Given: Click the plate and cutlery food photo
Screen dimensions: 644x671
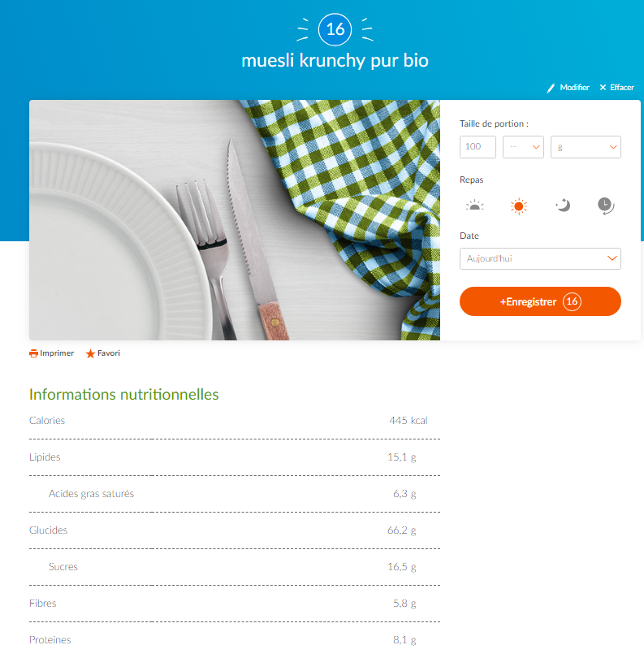Looking at the screenshot, I should click(x=235, y=220).
